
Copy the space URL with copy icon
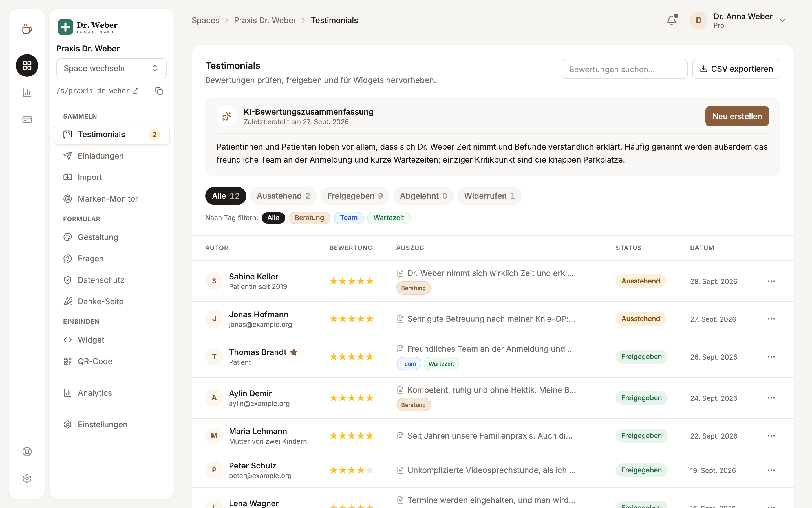coord(159,91)
